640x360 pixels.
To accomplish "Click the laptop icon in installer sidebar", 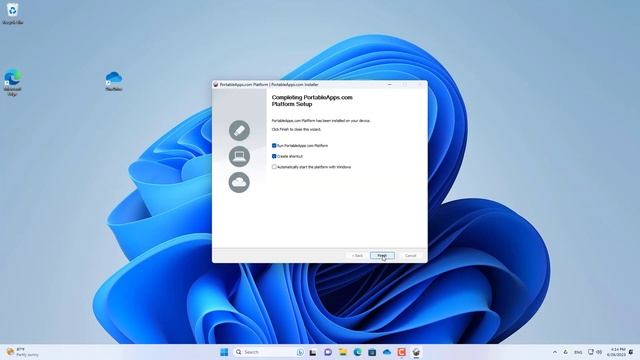I will [x=239, y=156].
